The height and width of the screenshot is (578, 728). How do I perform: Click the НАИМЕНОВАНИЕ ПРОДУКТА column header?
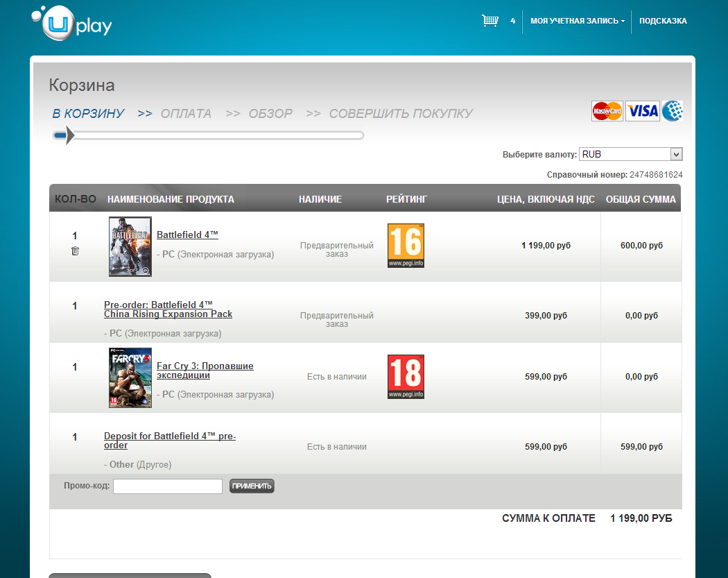pyautogui.click(x=171, y=199)
